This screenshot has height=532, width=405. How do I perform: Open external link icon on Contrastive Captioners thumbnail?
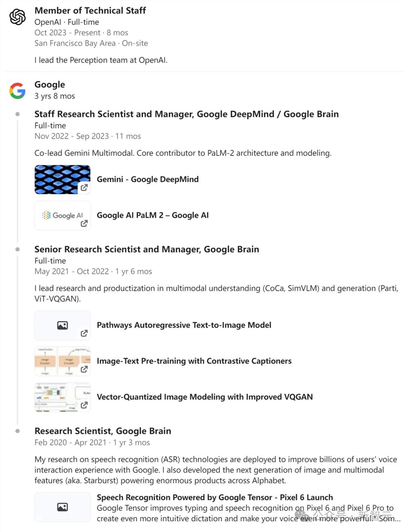click(x=84, y=369)
